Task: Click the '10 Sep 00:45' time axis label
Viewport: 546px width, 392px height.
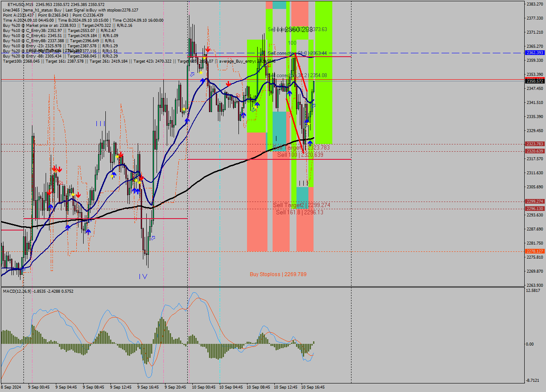Action: pyautogui.click(x=203, y=387)
